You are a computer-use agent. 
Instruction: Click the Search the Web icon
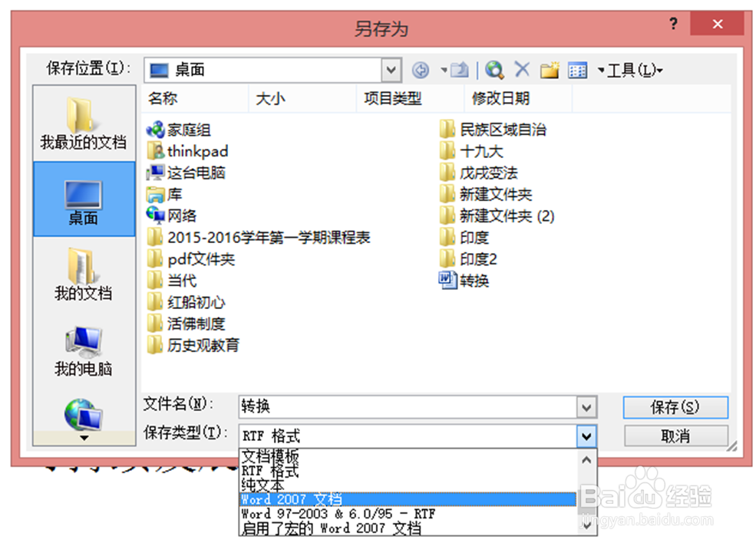point(494,70)
